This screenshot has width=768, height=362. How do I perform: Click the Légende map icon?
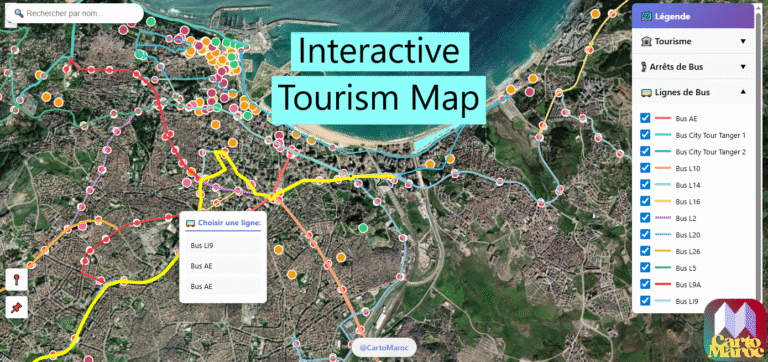647,16
